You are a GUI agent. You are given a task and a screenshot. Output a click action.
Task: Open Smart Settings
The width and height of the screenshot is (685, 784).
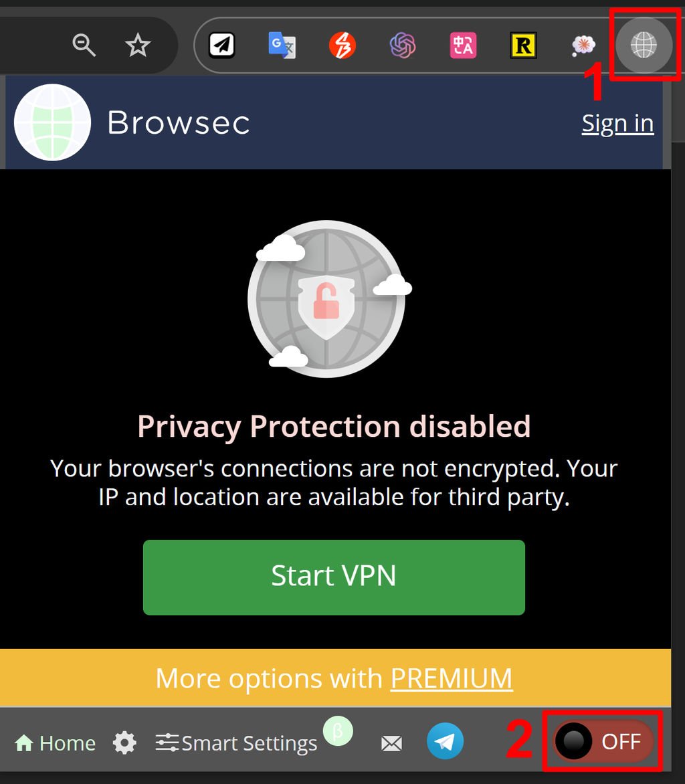(x=236, y=743)
